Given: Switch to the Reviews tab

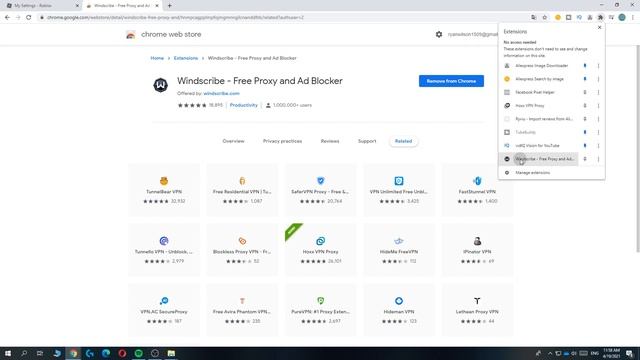Looking at the screenshot, I should tap(330, 141).
